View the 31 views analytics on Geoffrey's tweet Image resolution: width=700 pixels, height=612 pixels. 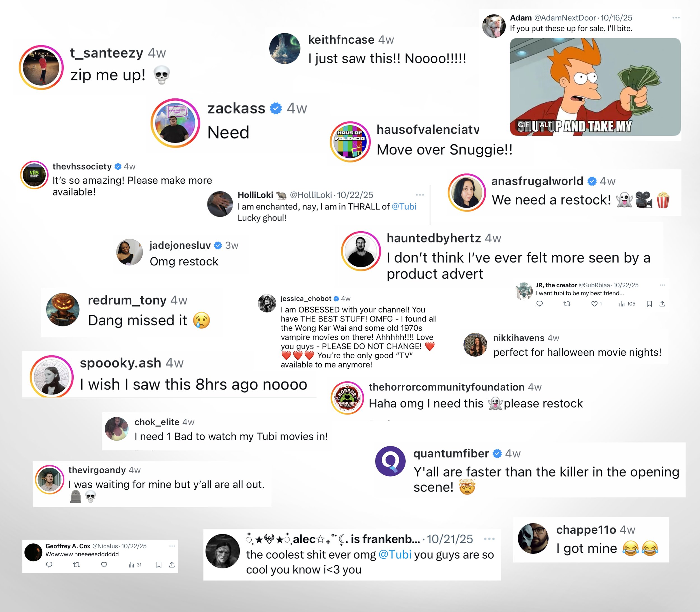(135, 565)
